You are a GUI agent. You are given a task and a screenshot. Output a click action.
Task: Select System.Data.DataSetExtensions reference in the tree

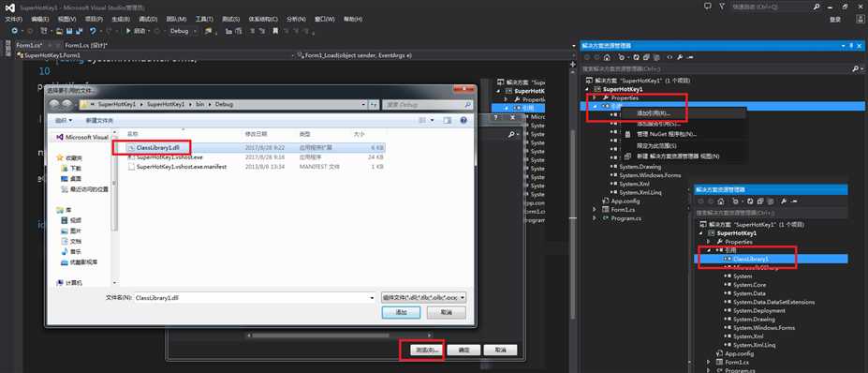773,302
